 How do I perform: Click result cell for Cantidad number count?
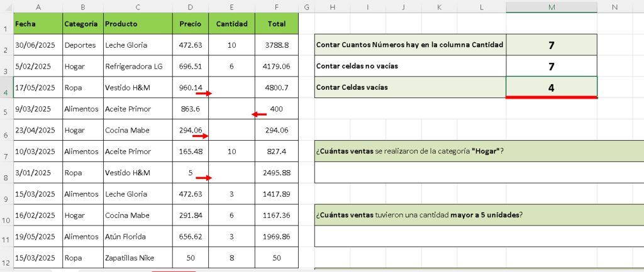click(551, 45)
